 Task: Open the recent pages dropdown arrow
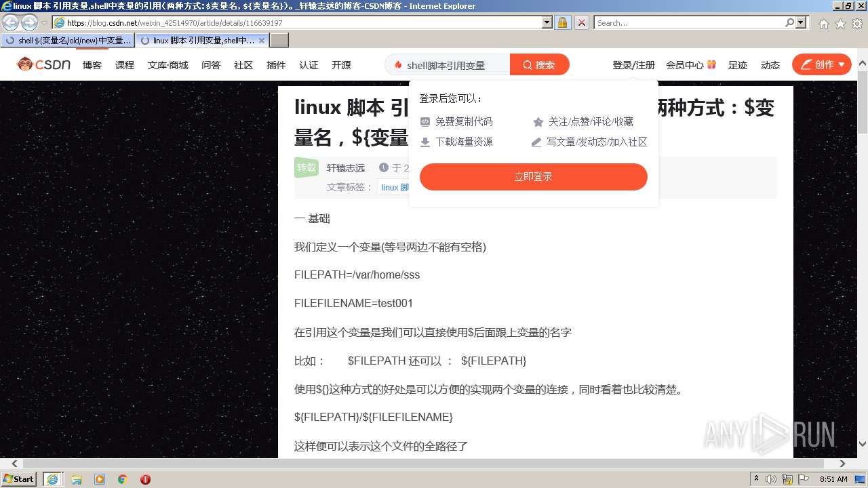[44, 23]
